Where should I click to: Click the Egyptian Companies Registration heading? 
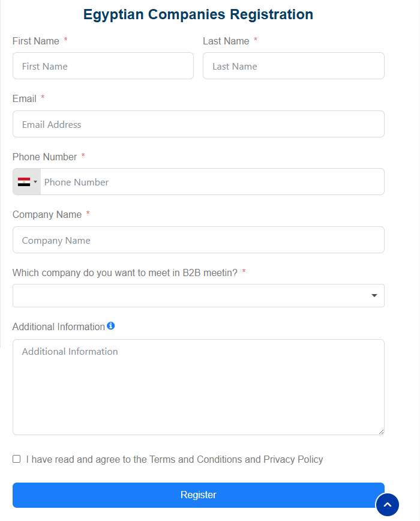tap(198, 14)
